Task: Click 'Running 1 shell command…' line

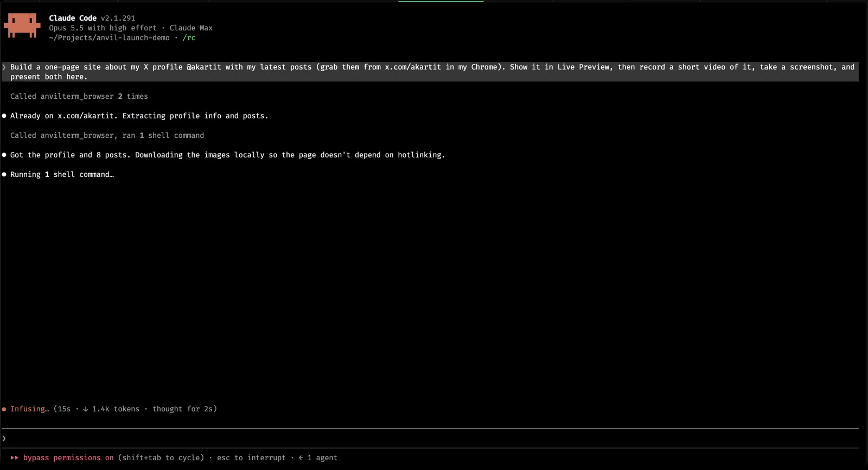Action: (62, 174)
